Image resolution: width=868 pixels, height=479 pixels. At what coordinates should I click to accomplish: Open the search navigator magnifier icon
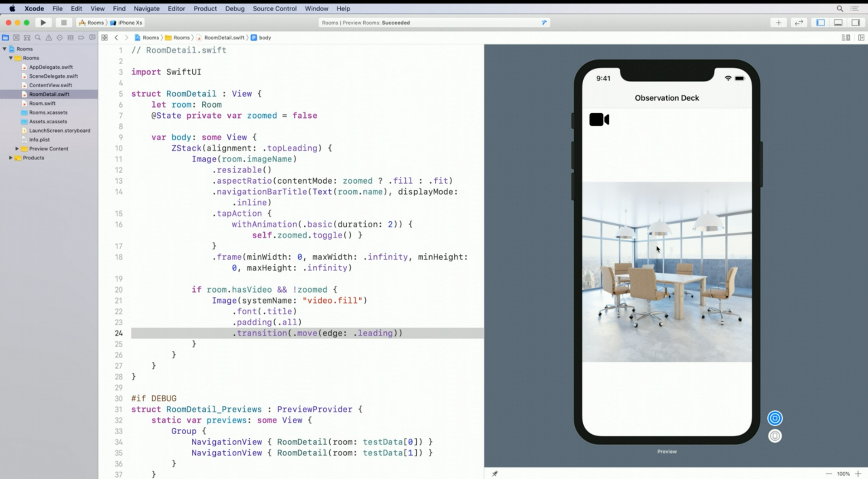38,38
